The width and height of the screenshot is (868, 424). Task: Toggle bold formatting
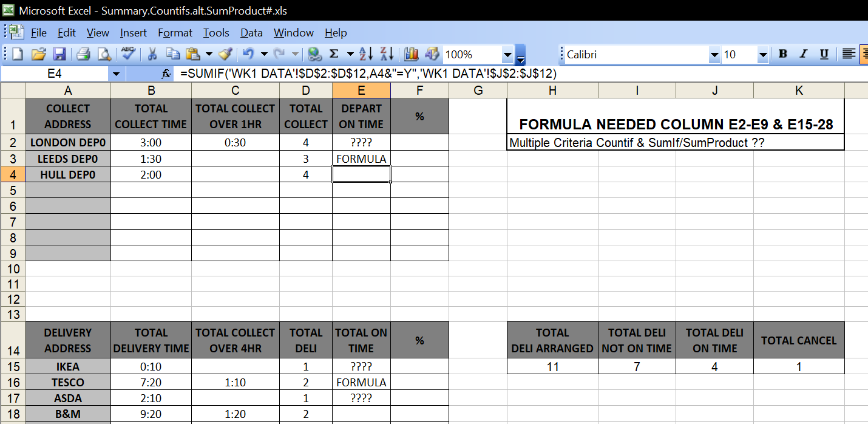tap(782, 54)
